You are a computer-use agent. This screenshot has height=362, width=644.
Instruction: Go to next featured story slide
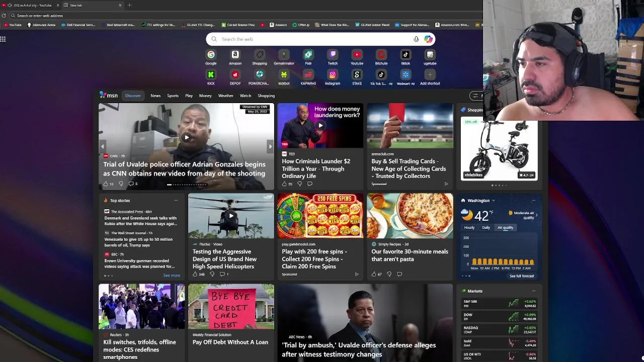[x=270, y=146]
